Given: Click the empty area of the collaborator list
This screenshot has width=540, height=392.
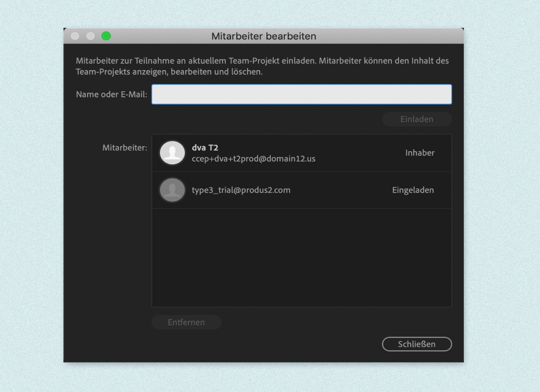Looking at the screenshot, I should pos(301,257).
